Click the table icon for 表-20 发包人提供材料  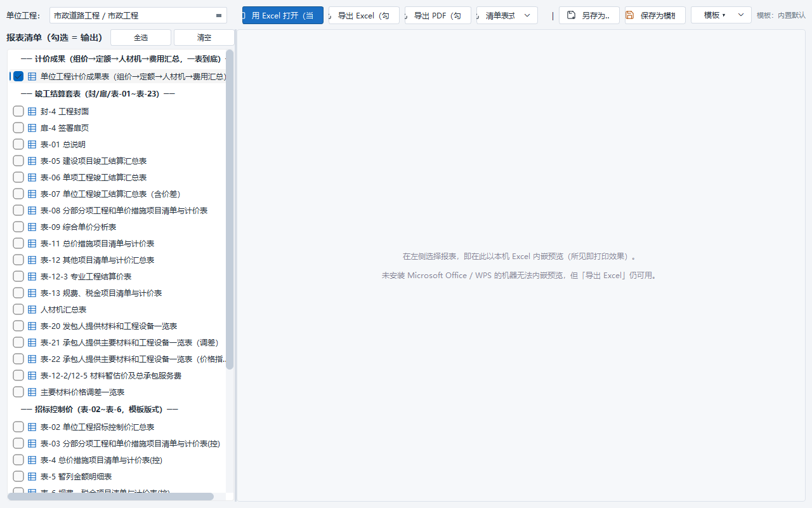pyautogui.click(x=32, y=326)
